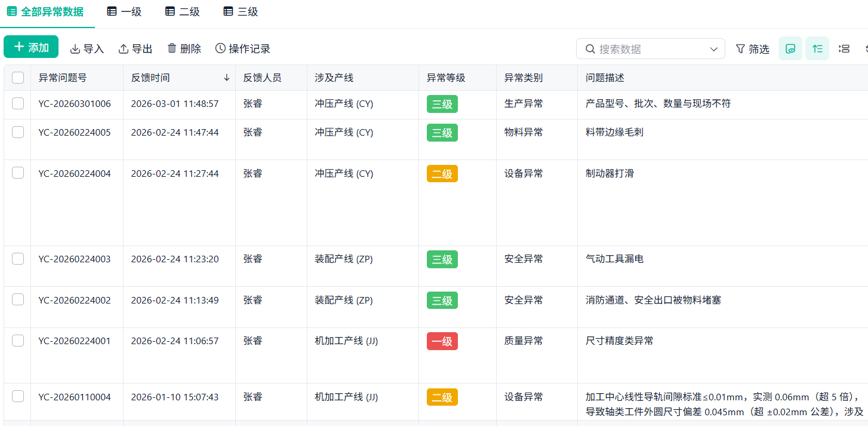Screen dimensions: 868x426
Task: Open the 三级 view tab
Action: click(x=241, y=12)
